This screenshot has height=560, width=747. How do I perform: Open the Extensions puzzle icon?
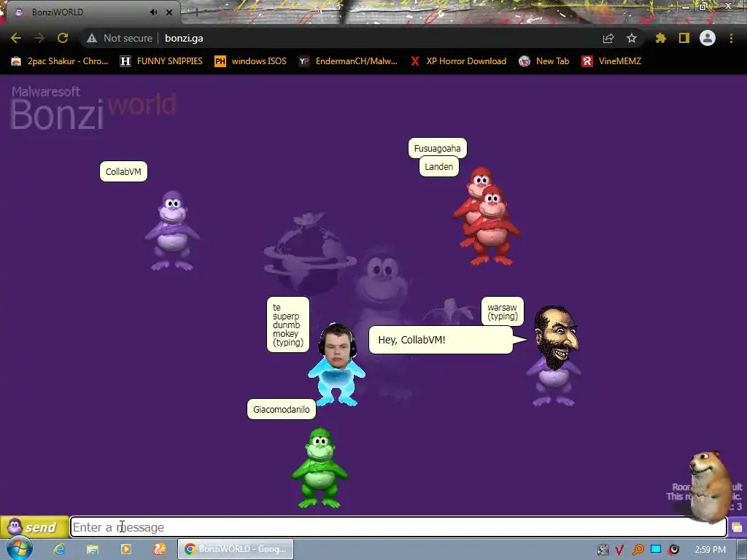tap(661, 38)
